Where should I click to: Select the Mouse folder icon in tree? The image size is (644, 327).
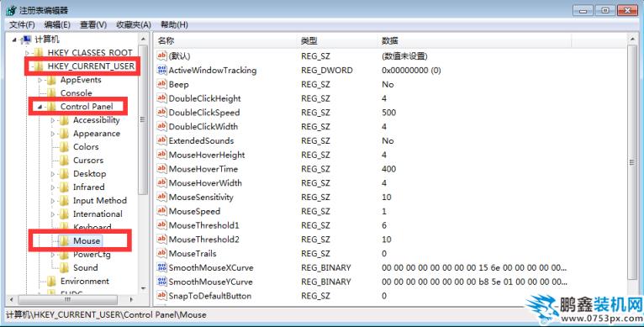[x=64, y=240]
